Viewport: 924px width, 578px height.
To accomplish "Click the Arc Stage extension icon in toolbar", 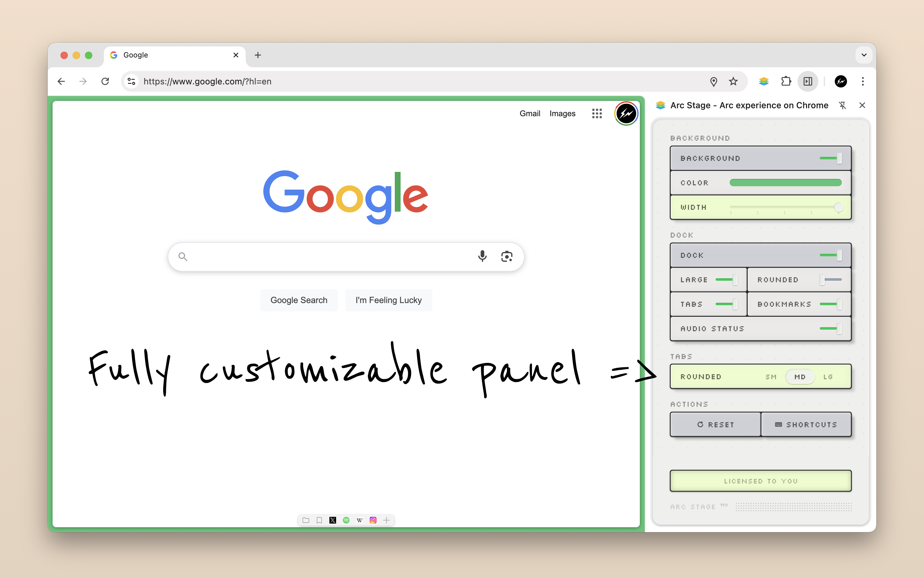I will coord(764,81).
